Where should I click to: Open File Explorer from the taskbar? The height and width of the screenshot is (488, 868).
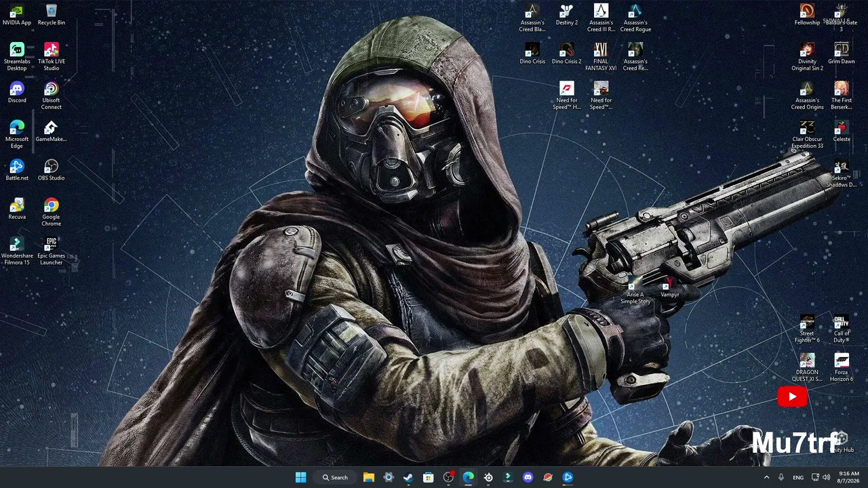[369, 477]
